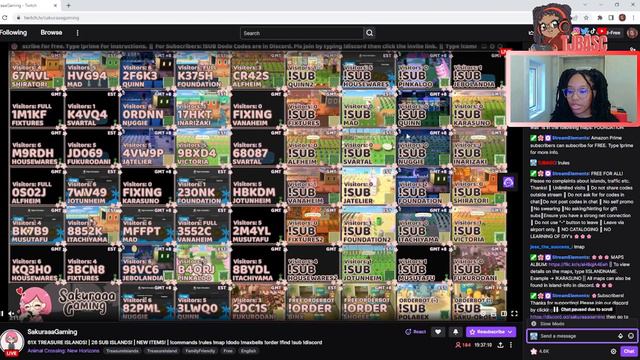Click the K375H Foundation island tile
The image size is (640, 360).
202,71
